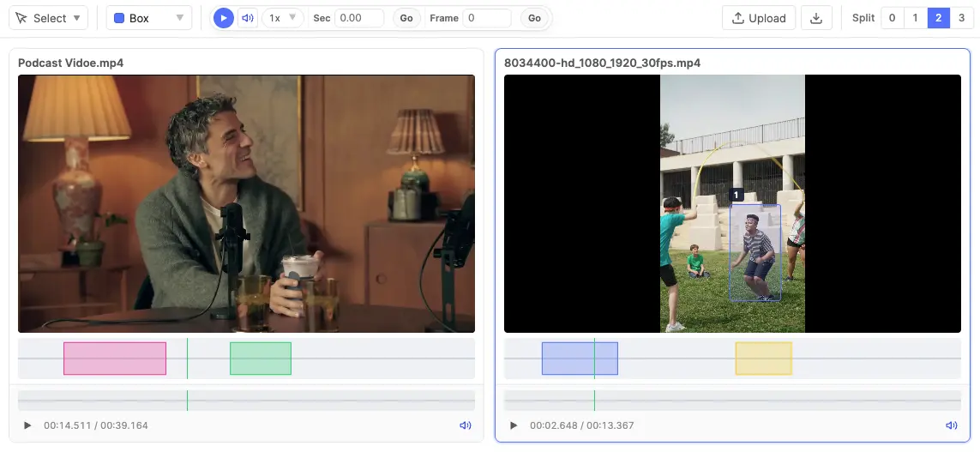Select the pink segment on Podcast timeline
980x452 pixels.
coord(115,359)
